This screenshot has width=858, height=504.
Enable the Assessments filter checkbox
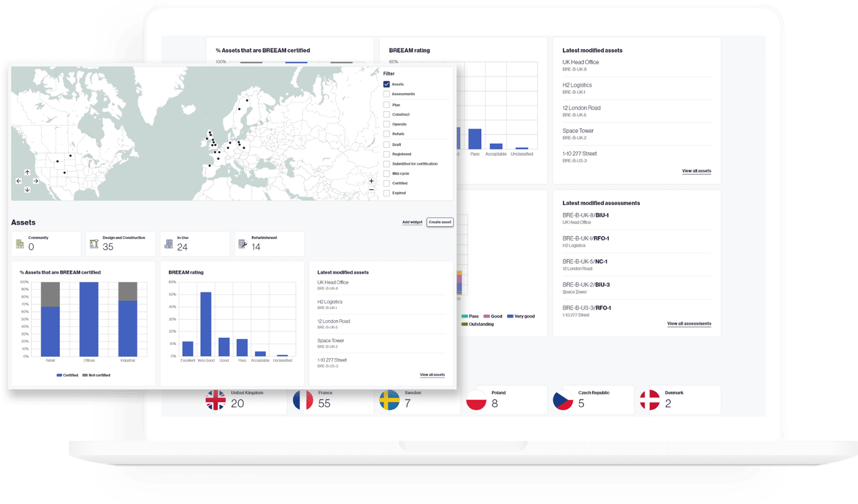click(387, 94)
